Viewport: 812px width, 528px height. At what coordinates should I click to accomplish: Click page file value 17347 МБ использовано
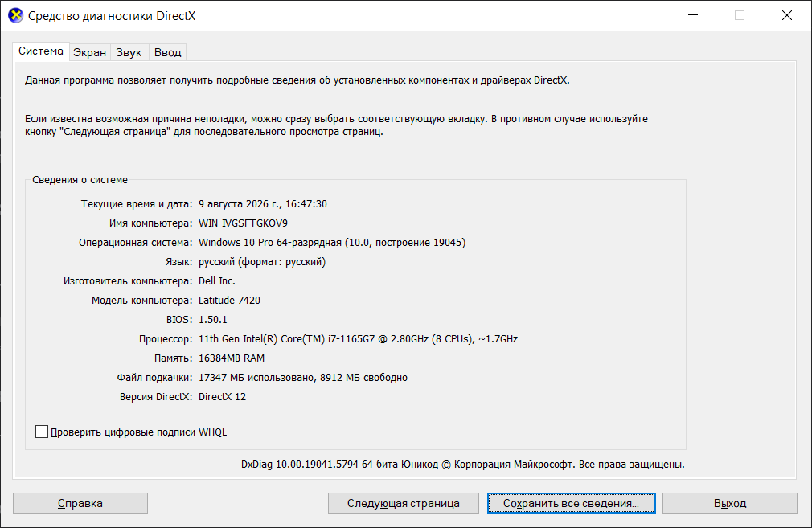coord(303,378)
